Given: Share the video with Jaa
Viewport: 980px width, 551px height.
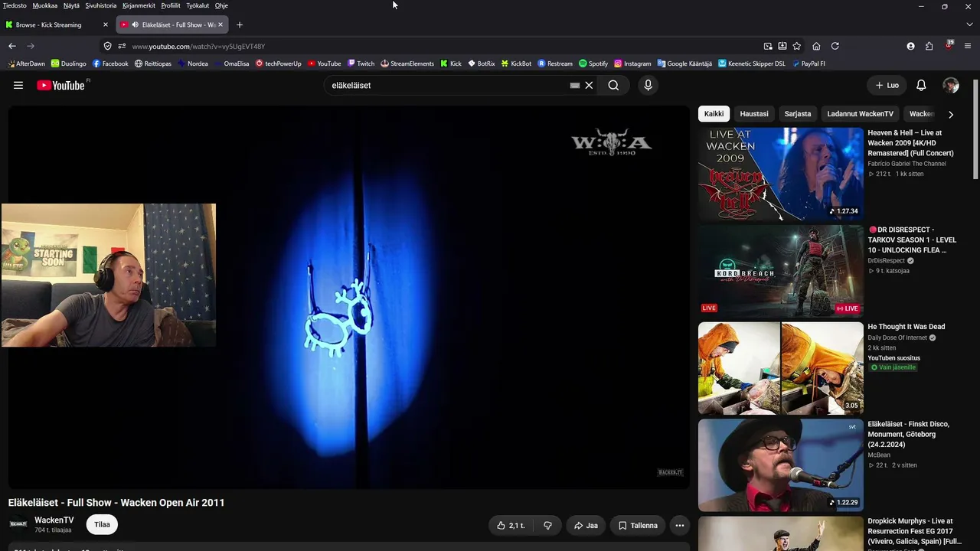Looking at the screenshot, I should (x=586, y=525).
